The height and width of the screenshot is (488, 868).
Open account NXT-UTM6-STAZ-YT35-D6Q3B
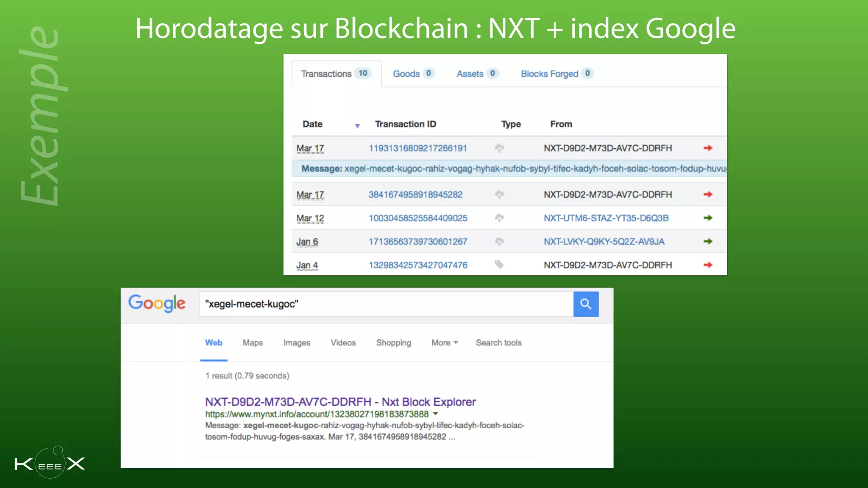[x=606, y=218]
